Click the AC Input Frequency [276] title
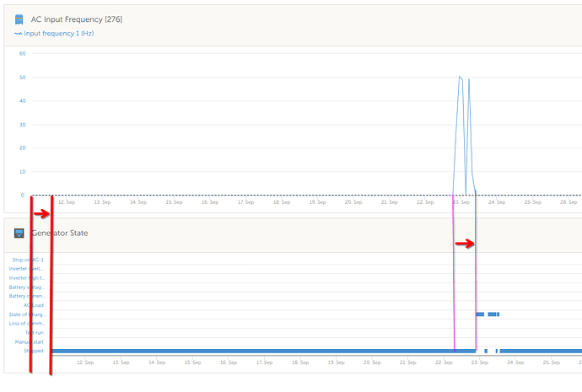Screen dimensions: 582x392 coord(77,19)
